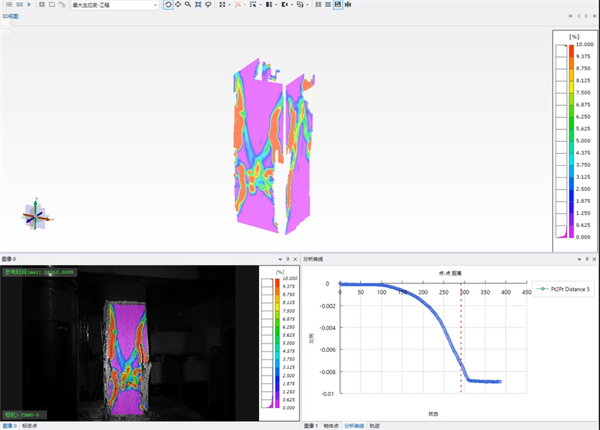Image resolution: width=600 pixels, height=430 pixels.
Task: Click the rotate view tool icon
Action: (x=167, y=5)
